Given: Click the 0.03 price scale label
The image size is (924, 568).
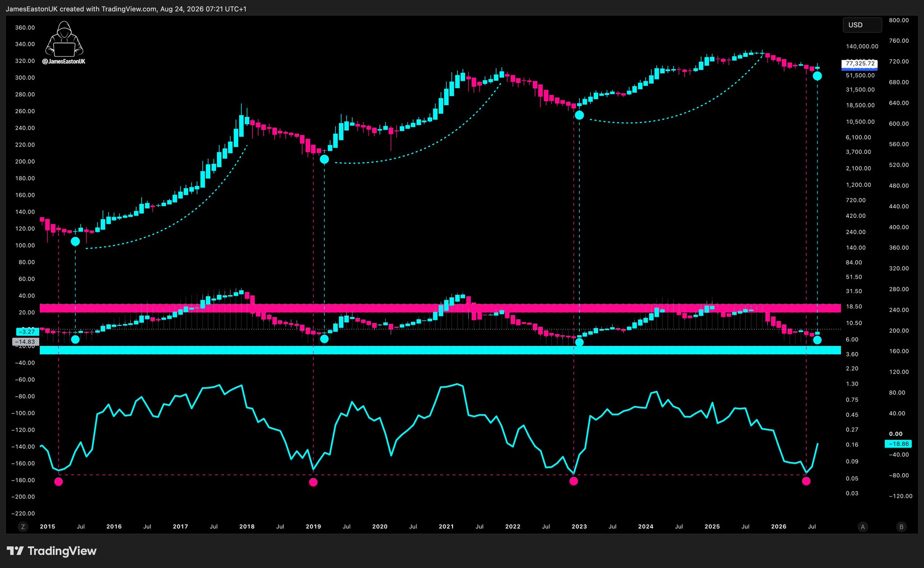Looking at the screenshot, I should [x=852, y=494].
